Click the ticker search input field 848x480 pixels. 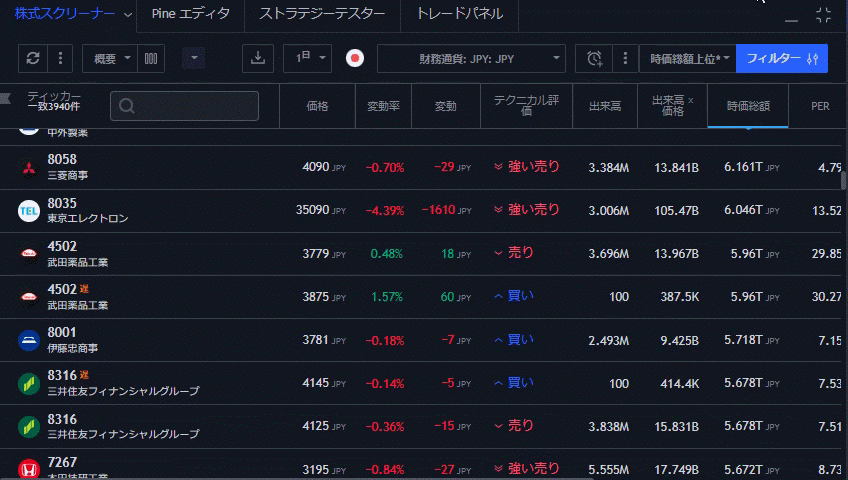pyautogui.click(x=185, y=106)
